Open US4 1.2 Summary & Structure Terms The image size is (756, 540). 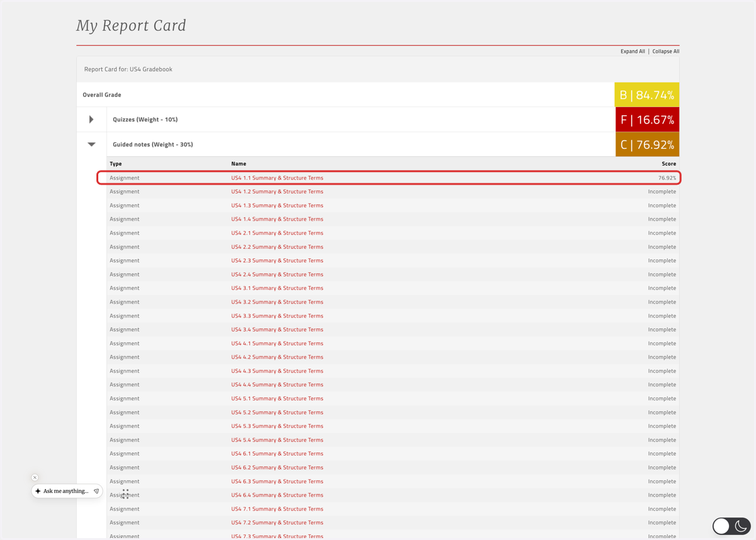tap(277, 192)
